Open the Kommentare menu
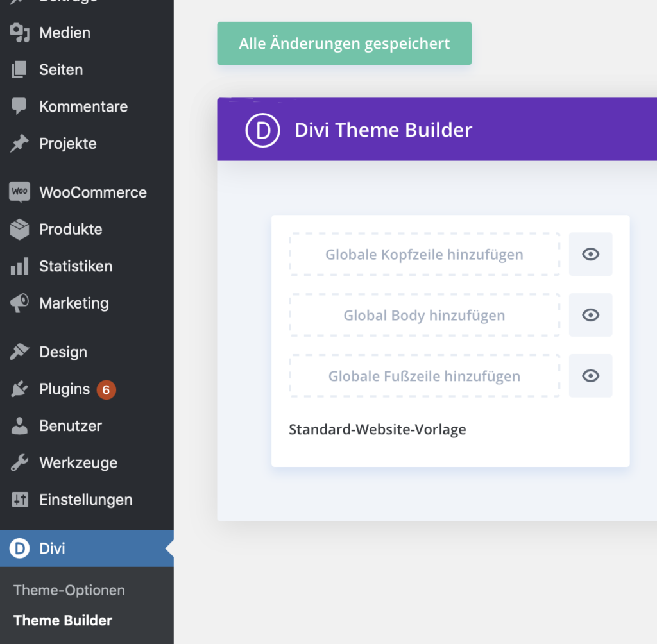 click(x=87, y=106)
